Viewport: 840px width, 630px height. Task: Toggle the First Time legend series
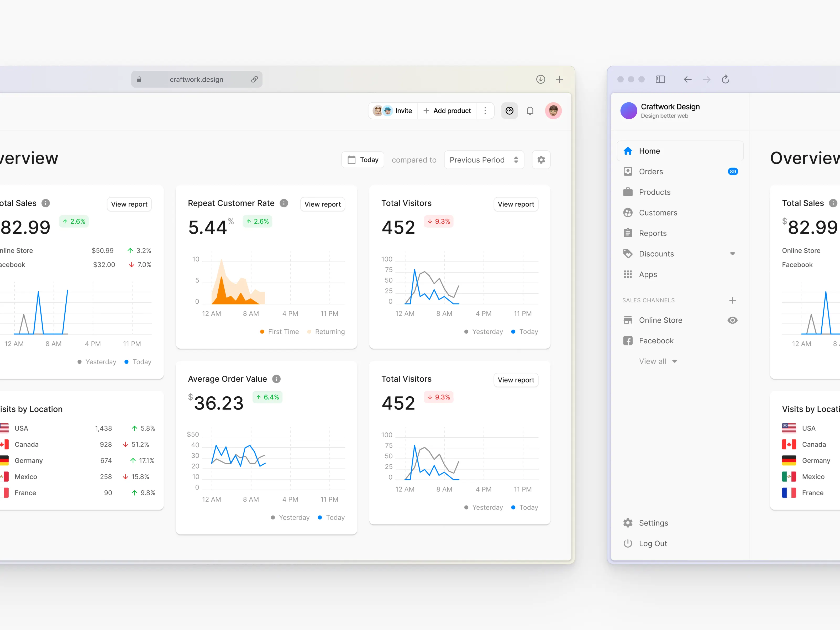click(280, 332)
